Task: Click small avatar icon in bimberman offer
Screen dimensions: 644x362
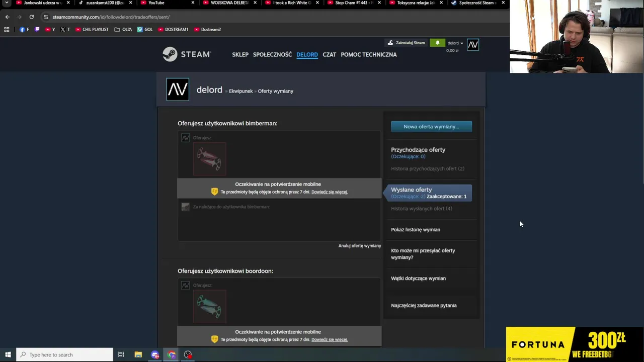Action: [185, 138]
